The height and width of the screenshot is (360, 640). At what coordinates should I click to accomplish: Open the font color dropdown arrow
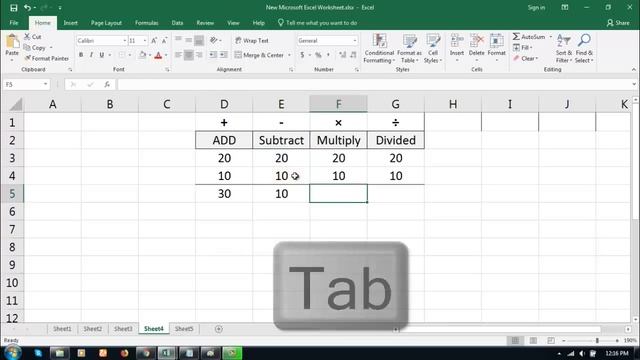166,55
